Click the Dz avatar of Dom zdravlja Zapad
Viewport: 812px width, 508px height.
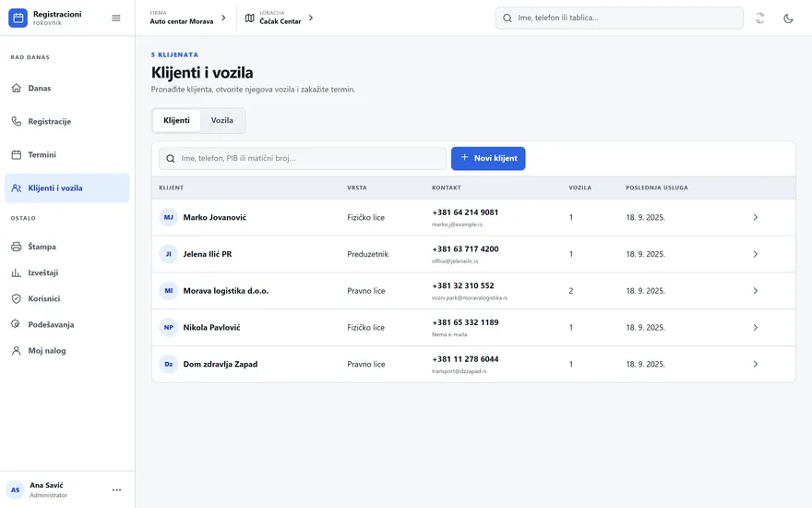(168, 365)
